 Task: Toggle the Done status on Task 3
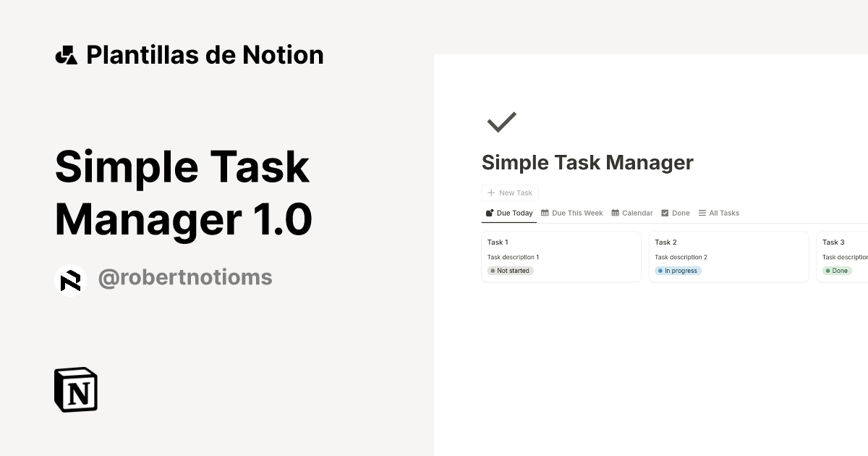coord(837,270)
